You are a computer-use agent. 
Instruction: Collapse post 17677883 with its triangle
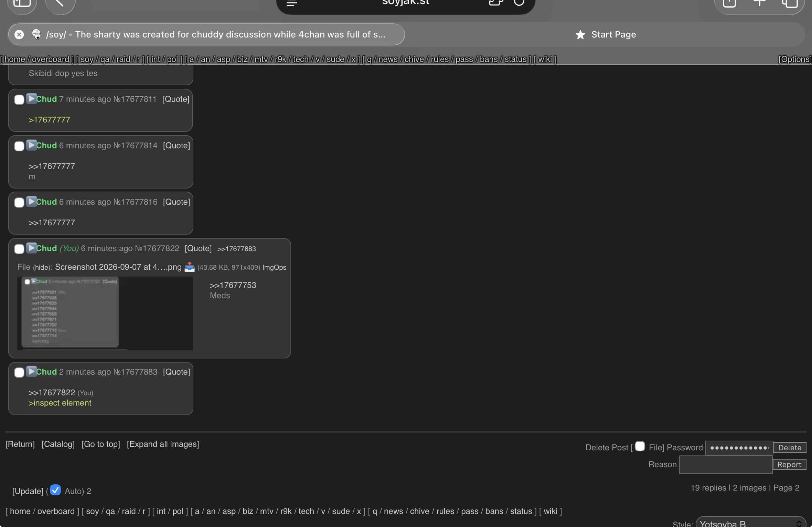click(31, 372)
